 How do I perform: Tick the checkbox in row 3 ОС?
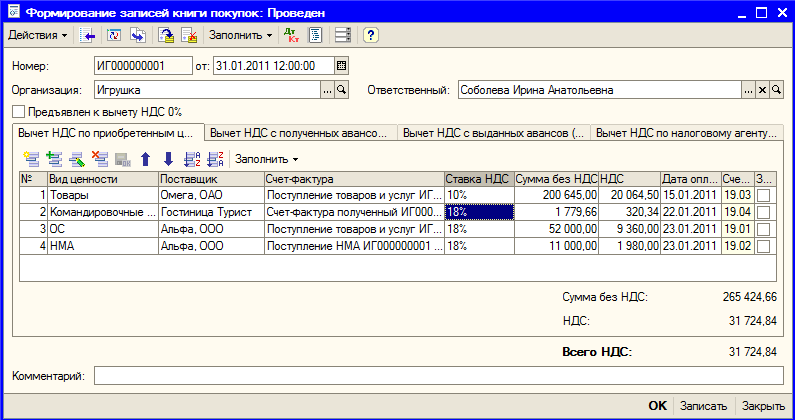click(763, 229)
